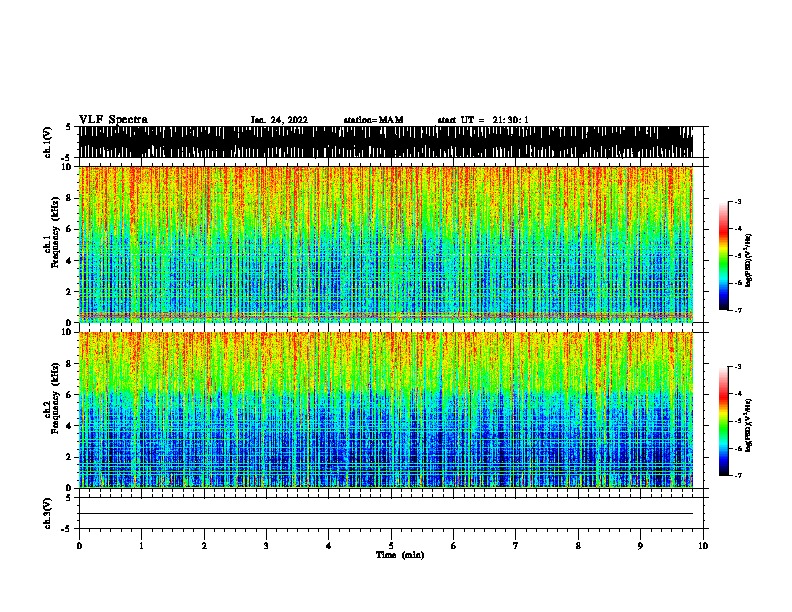Click the "Time (min)" axis title
Viewport: 792px width, 612px height.
coord(400,555)
